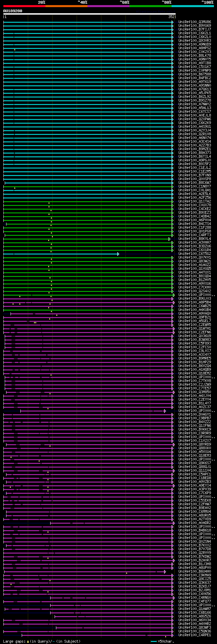Open hit UniRef100_Q93VR3
The height and width of the screenshot is (644, 217).
[195, 40]
